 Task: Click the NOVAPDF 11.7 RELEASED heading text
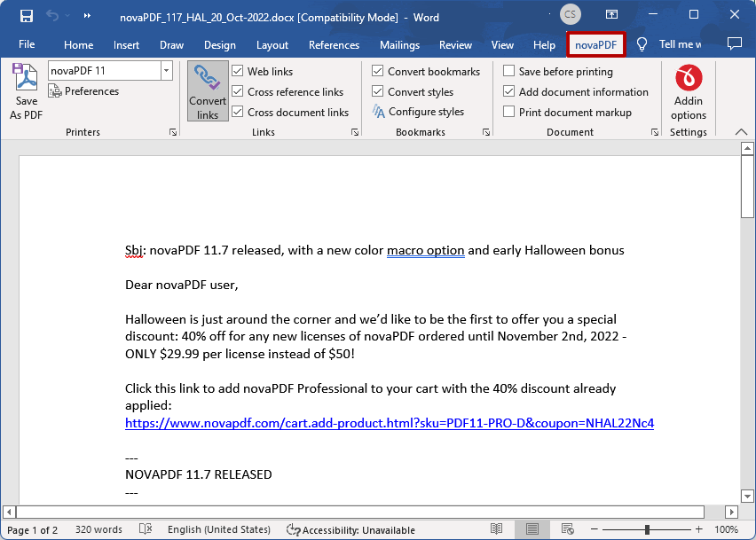tap(199, 474)
